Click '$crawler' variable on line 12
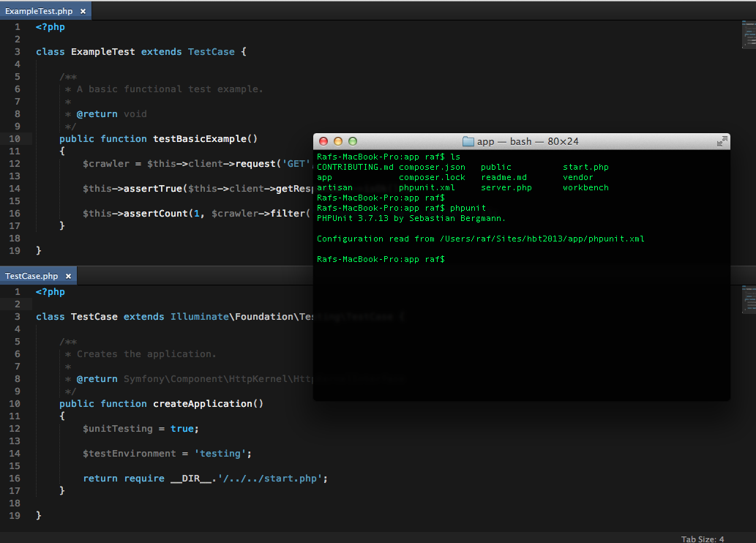 click(x=105, y=164)
